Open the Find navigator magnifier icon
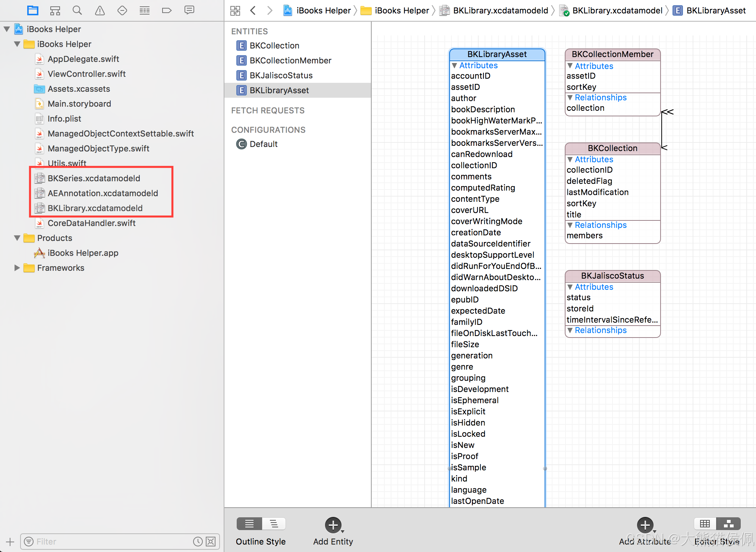Image resolution: width=756 pixels, height=552 pixels. pyautogui.click(x=77, y=10)
